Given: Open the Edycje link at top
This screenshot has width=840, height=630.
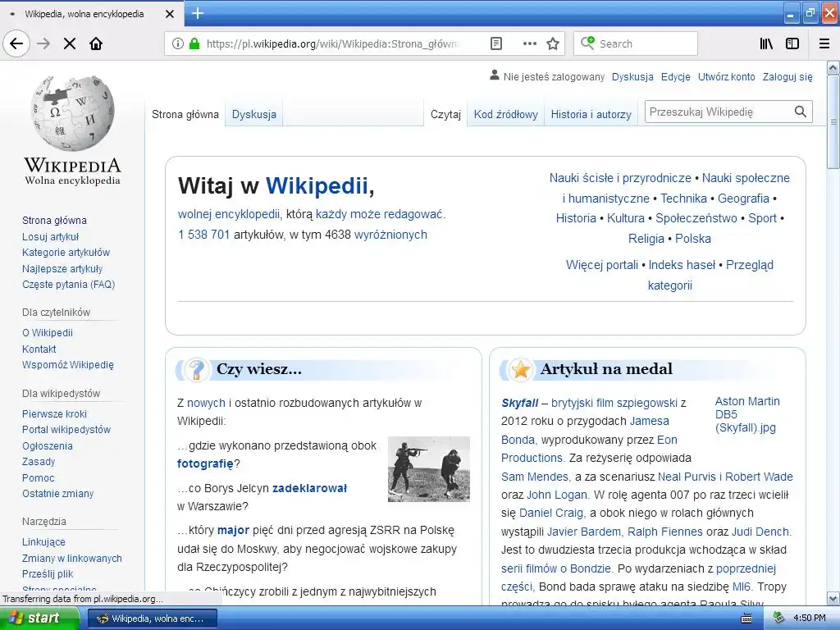Looking at the screenshot, I should point(676,76).
